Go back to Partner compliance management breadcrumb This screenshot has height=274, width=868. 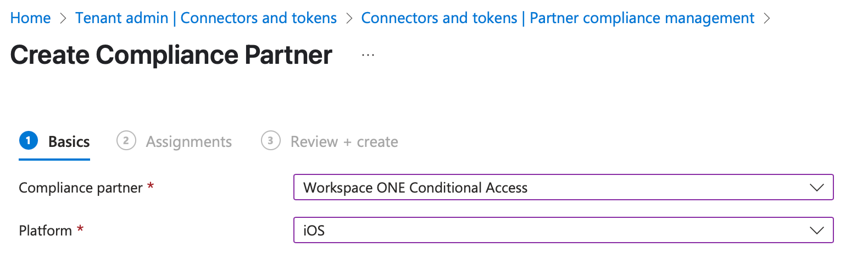tap(558, 18)
